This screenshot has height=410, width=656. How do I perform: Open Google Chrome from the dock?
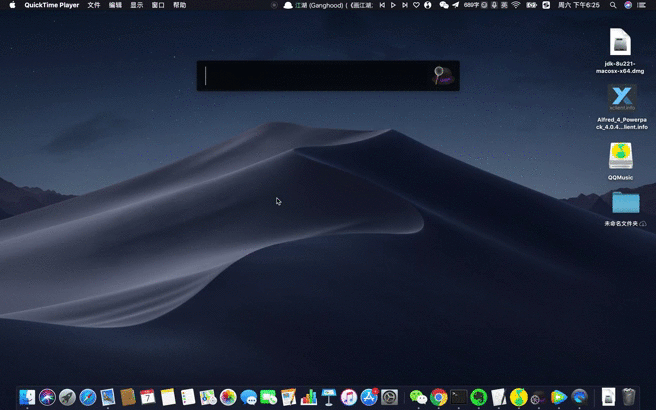coord(438,397)
